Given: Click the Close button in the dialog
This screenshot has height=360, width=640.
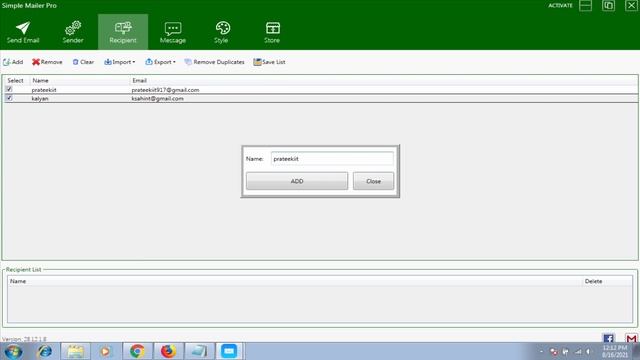Looking at the screenshot, I should [x=373, y=181].
